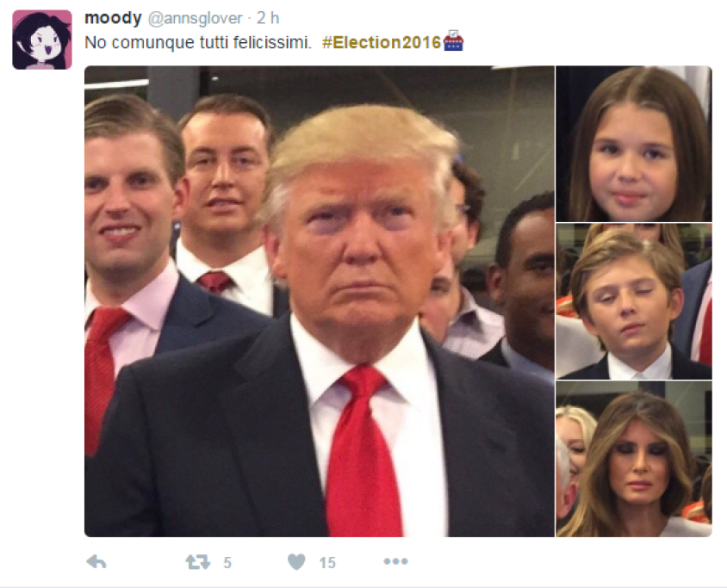Screen dimensions: 727x588
Task: Open tweet permalink via 2 h timestamp
Action: coord(268,18)
